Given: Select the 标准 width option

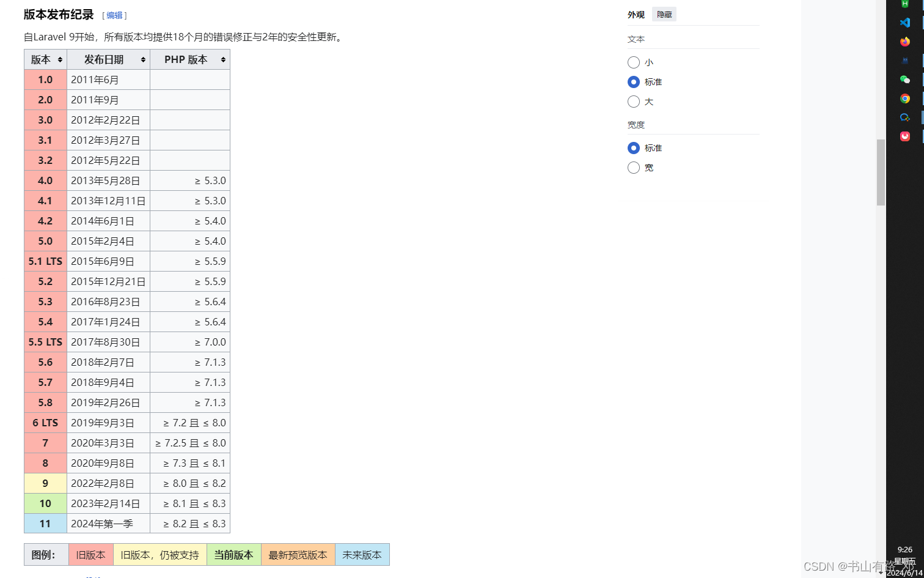Looking at the screenshot, I should point(634,148).
